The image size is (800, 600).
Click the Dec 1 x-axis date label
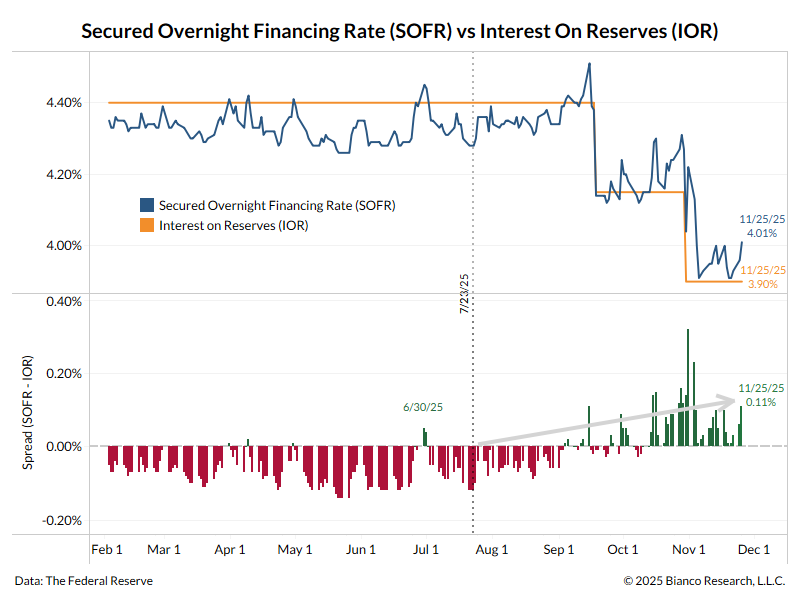click(x=753, y=549)
